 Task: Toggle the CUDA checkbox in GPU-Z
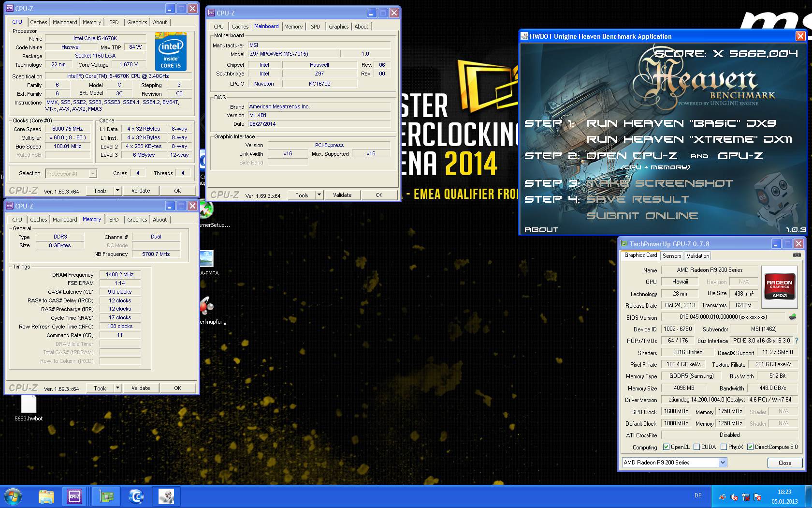[x=696, y=447]
